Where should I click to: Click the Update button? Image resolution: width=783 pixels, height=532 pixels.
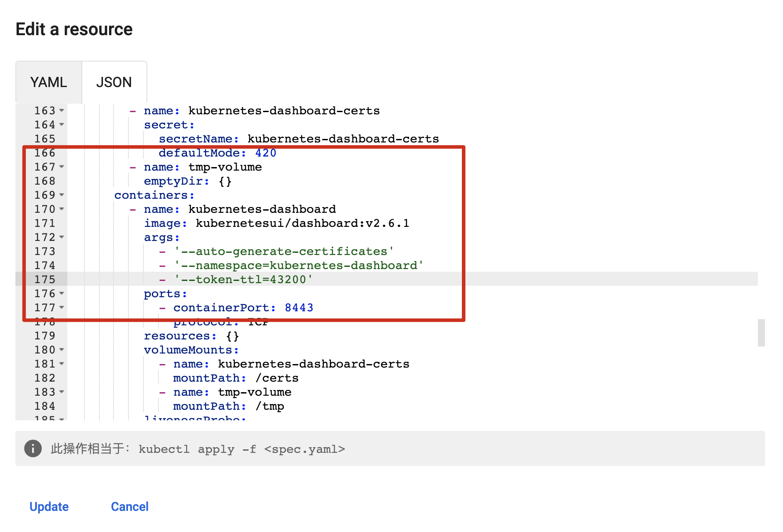[49, 506]
